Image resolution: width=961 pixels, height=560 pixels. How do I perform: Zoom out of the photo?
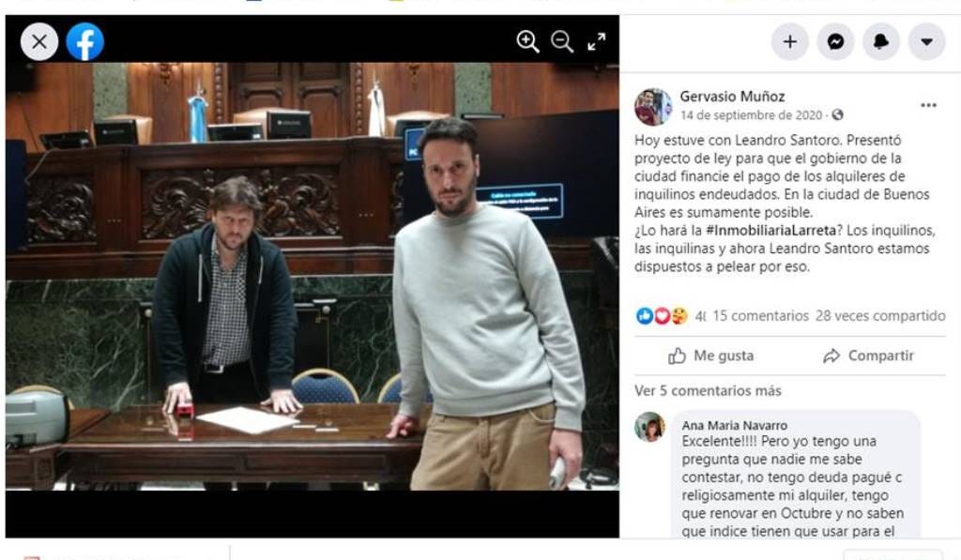tap(562, 41)
